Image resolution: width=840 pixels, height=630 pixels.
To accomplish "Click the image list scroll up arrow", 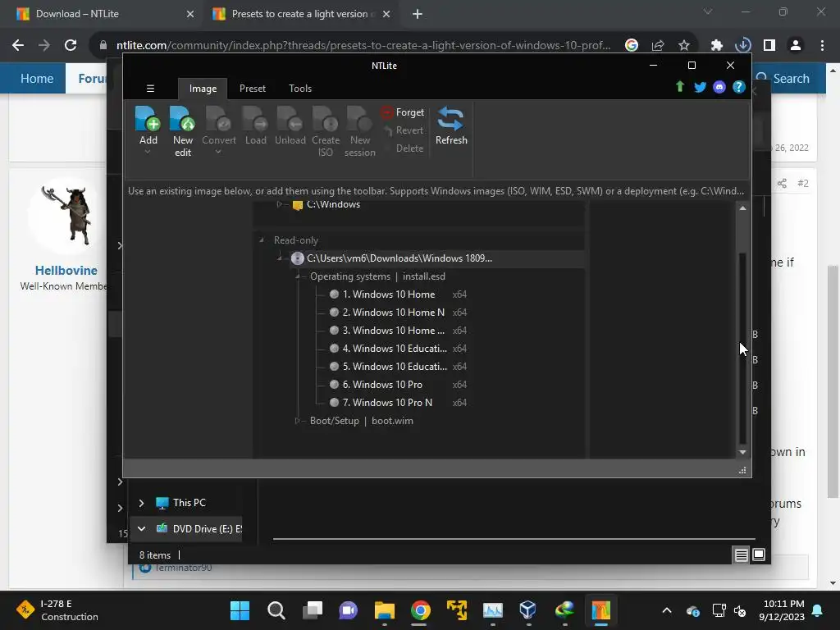I will tap(742, 208).
